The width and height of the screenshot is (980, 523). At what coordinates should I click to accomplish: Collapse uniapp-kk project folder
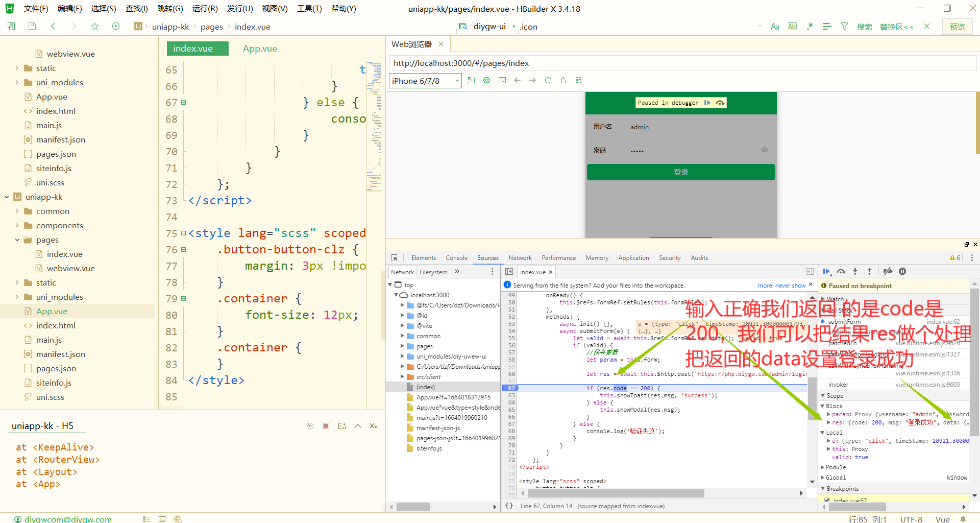7,197
